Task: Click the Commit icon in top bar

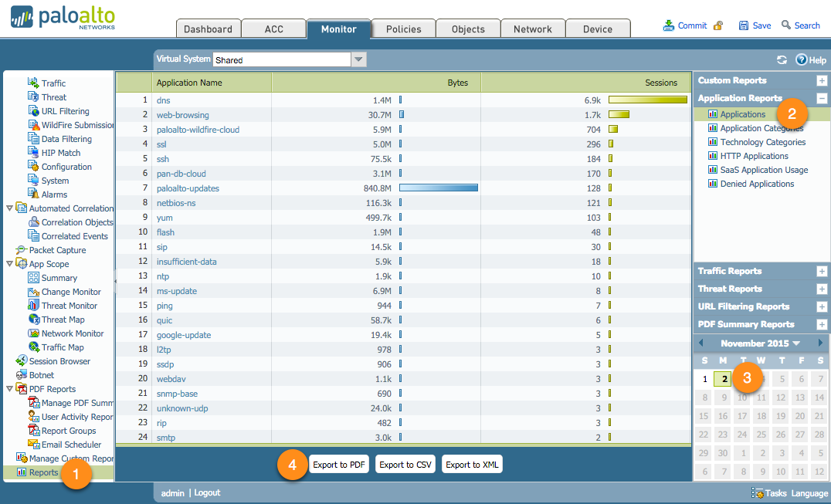Action: [669, 25]
